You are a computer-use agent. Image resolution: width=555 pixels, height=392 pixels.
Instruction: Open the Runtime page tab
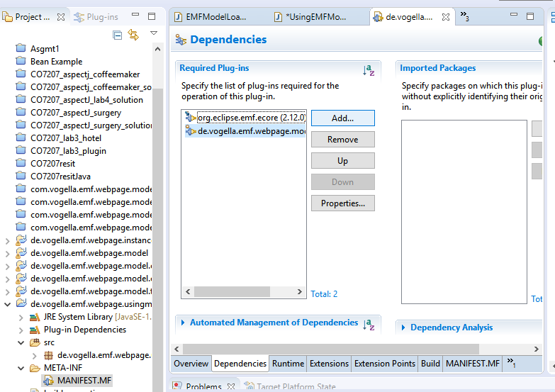[x=288, y=364]
